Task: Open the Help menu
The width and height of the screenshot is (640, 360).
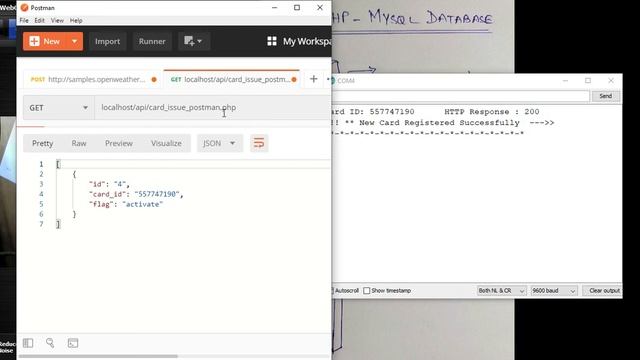Action: (76, 20)
